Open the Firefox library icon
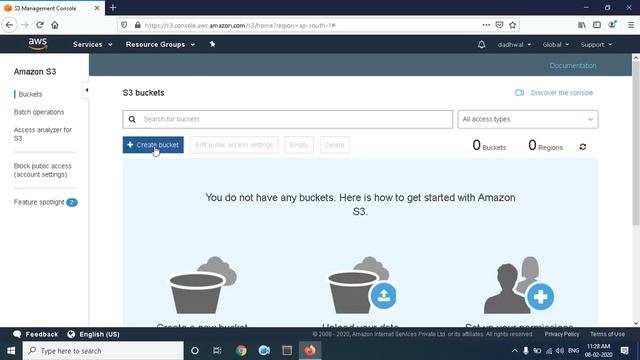 582,25
